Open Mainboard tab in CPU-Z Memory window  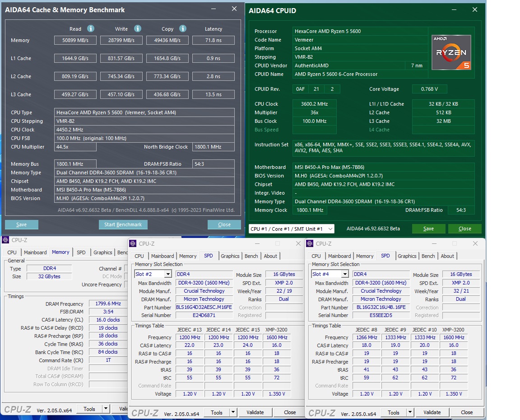coord(35,252)
